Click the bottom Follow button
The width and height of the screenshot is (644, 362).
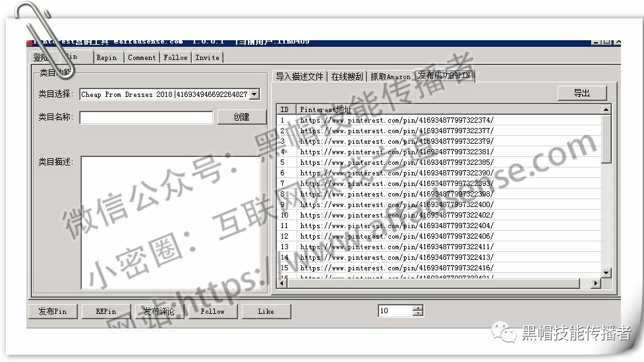click(213, 311)
